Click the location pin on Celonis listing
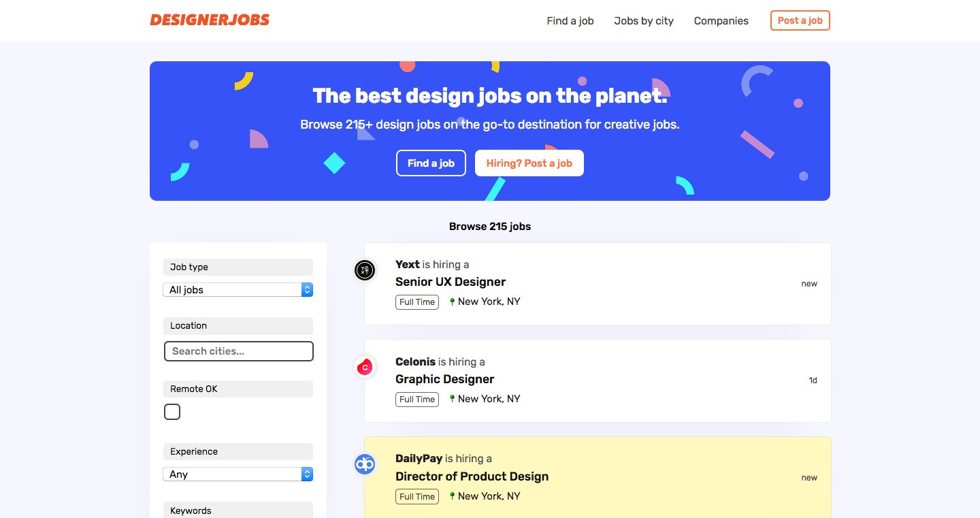 tap(452, 399)
